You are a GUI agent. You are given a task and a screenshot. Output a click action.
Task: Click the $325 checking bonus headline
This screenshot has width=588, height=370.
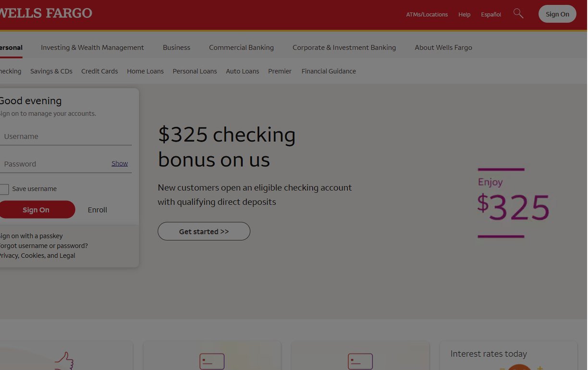[x=227, y=147]
